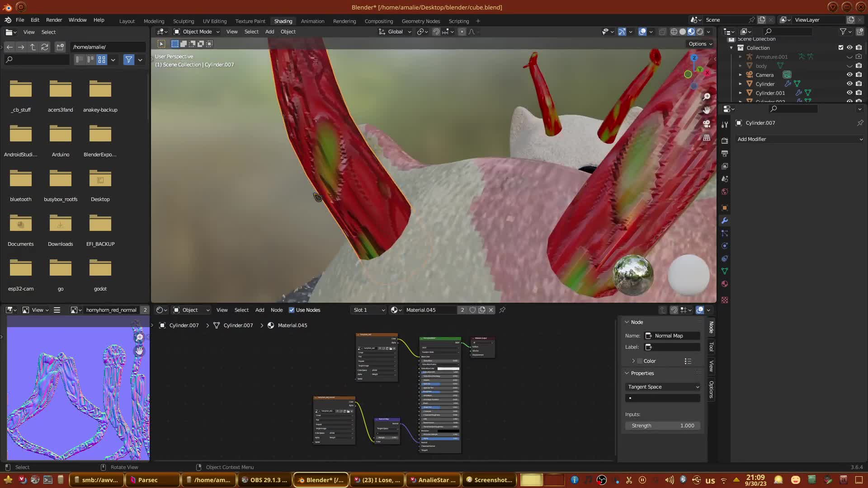The image size is (868, 488).
Task: Toggle perspective/orthographic grid icon in viewport
Action: 707,138
